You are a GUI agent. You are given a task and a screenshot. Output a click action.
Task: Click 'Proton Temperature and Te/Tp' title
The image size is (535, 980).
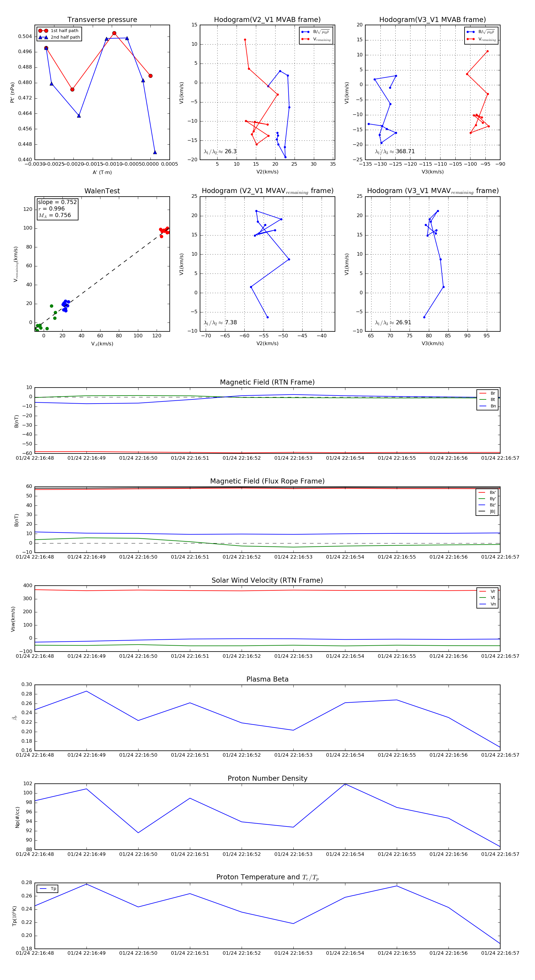(x=267, y=877)
